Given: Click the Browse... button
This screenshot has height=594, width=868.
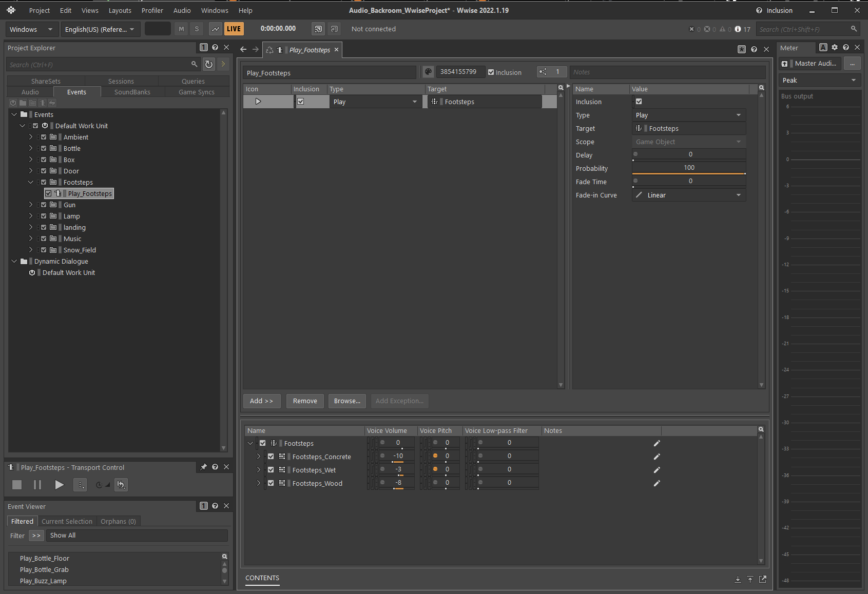Looking at the screenshot, I should pos(347,401).
